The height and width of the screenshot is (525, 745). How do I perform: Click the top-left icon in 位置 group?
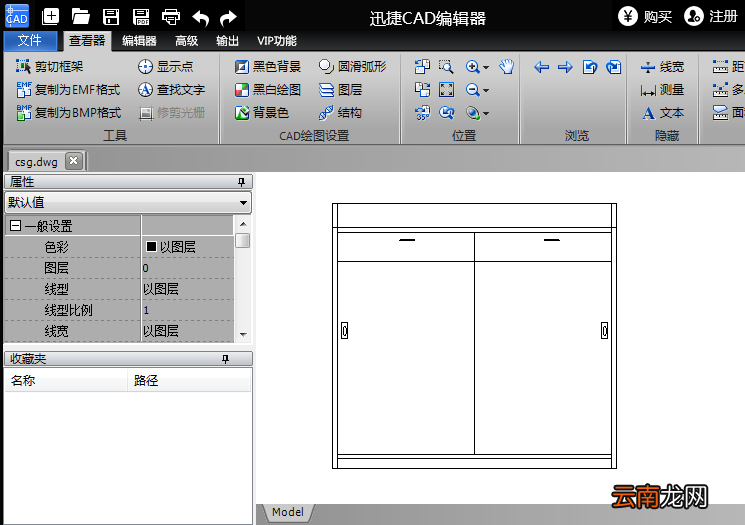pos(422,67)
